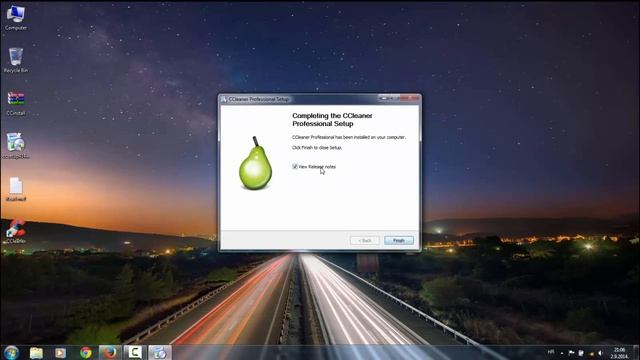Click the disabled Back button
Image resolution: width=640 pixels, height=360 pixels.
[364, 240]
